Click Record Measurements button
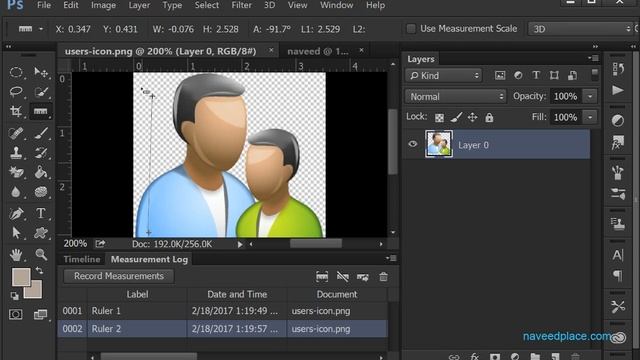Screen dimensions: 640x360 tap(119, 276)
